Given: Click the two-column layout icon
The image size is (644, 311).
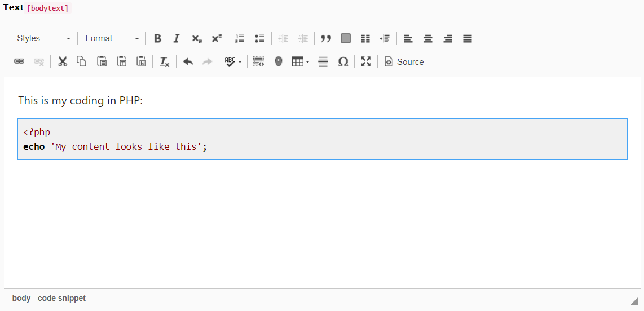Looking at the screenshot, I should pos(365,38).
